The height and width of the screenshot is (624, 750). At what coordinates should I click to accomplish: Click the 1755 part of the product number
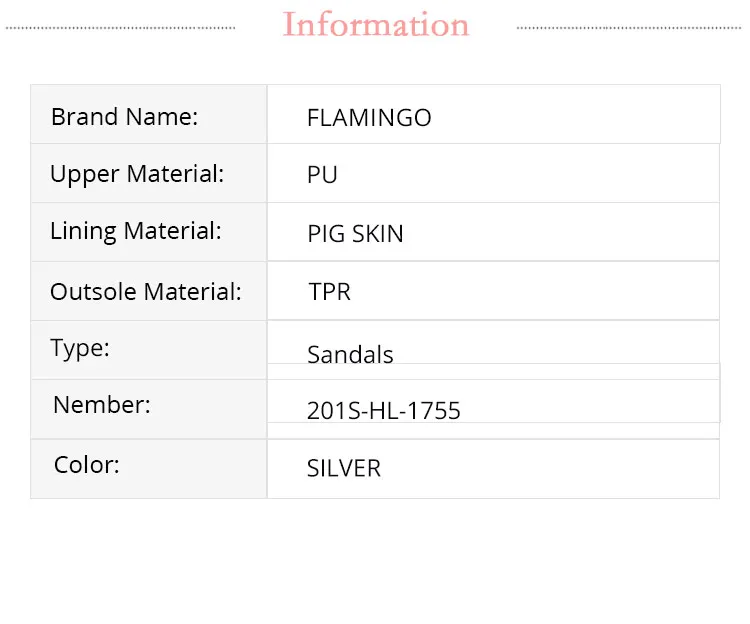click(437, 410)
